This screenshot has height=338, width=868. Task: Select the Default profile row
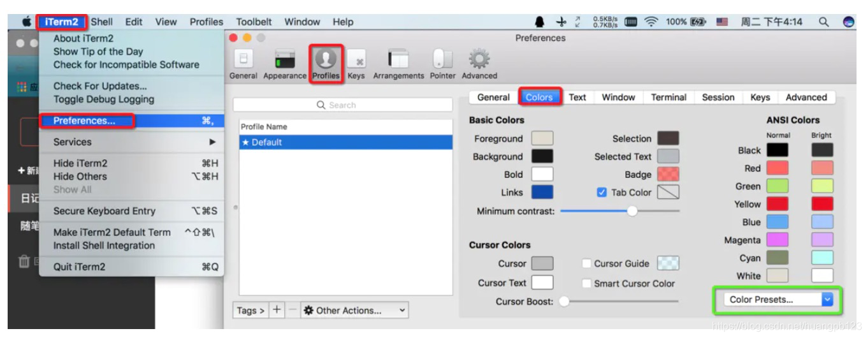[x=345, y=142]
